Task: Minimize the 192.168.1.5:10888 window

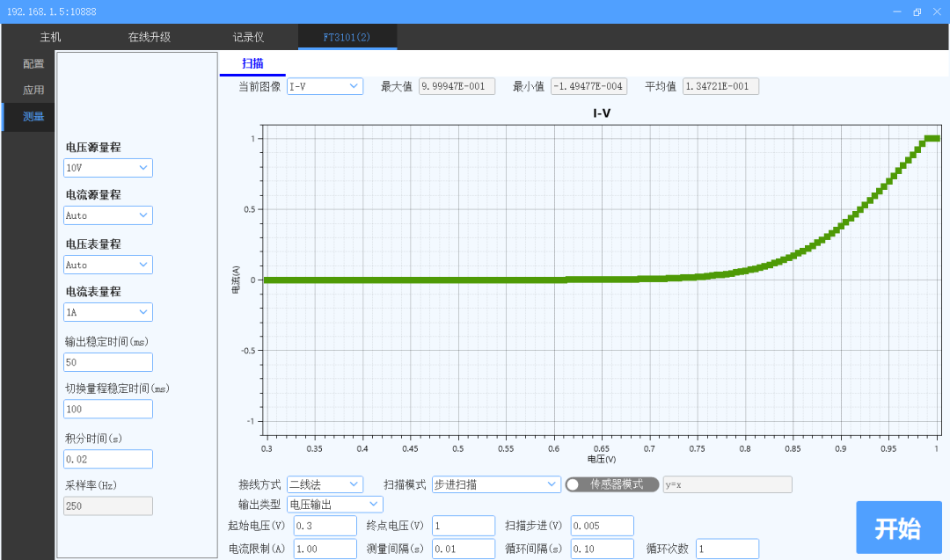Action: pos(897,11)
